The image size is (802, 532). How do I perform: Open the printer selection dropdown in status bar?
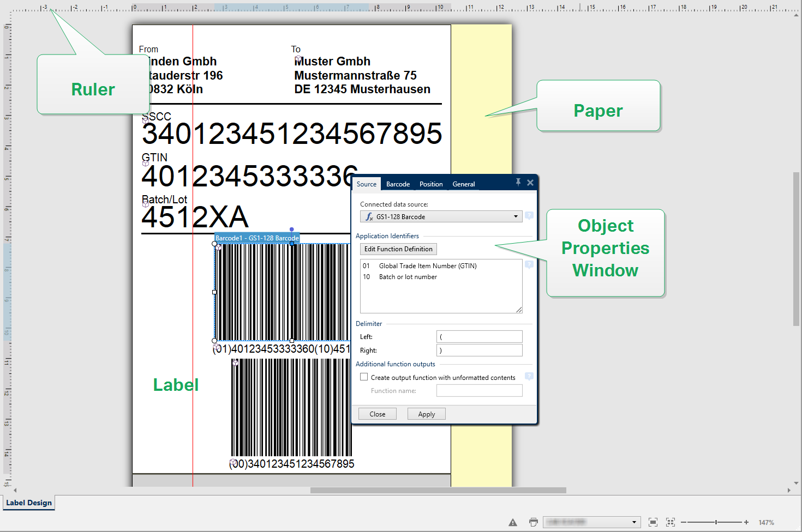click(634, 522)
